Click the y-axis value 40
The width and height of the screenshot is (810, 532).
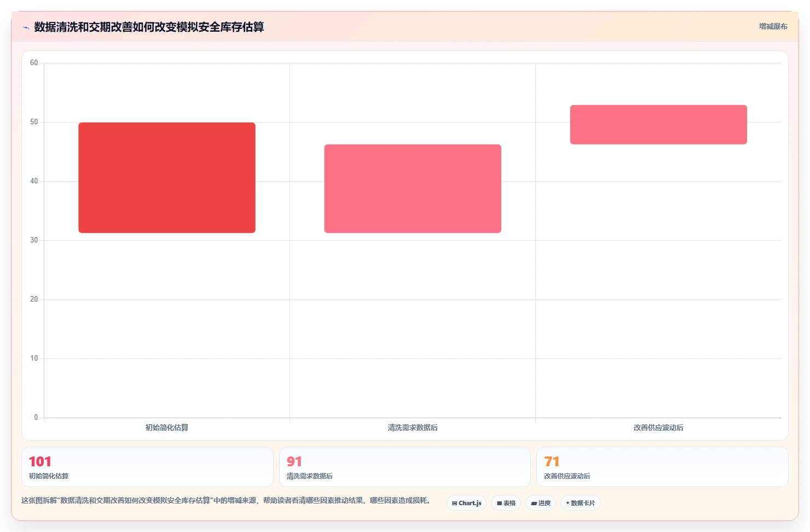click(34, 181)
